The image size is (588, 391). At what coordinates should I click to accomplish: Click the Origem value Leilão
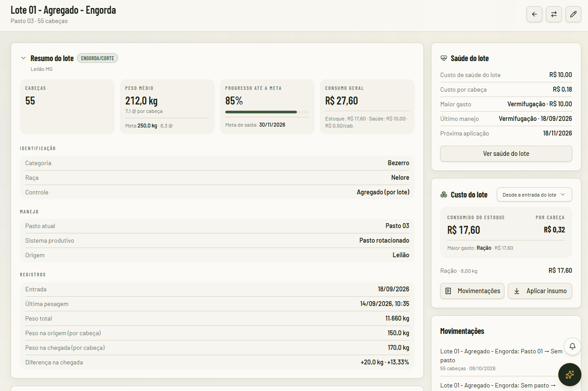[401, 255]
